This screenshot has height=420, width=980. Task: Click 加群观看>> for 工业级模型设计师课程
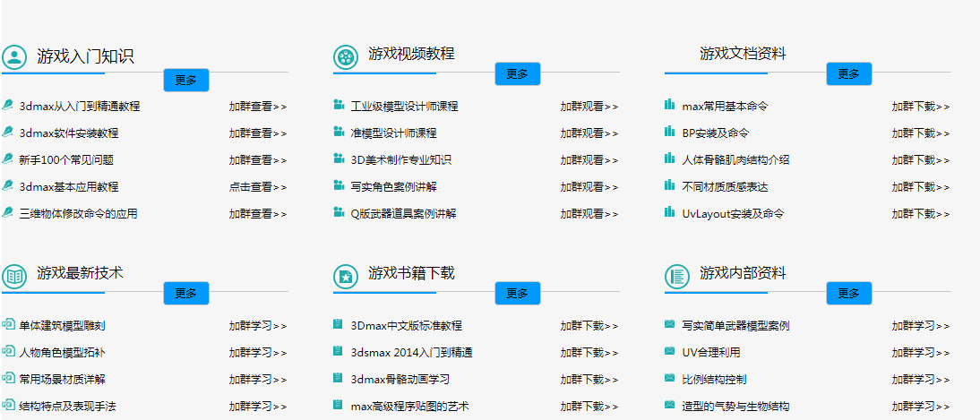click(589, 107)
